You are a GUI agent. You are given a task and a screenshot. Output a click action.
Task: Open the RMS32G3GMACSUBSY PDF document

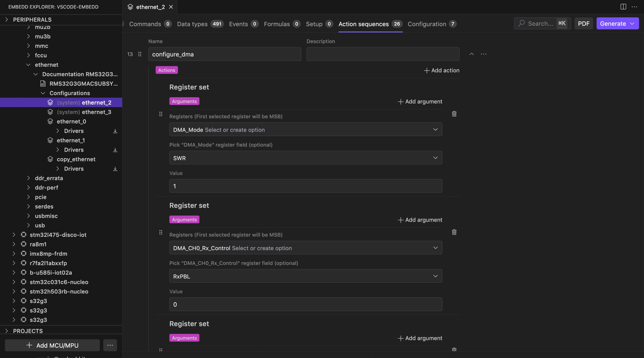[83, 84]
